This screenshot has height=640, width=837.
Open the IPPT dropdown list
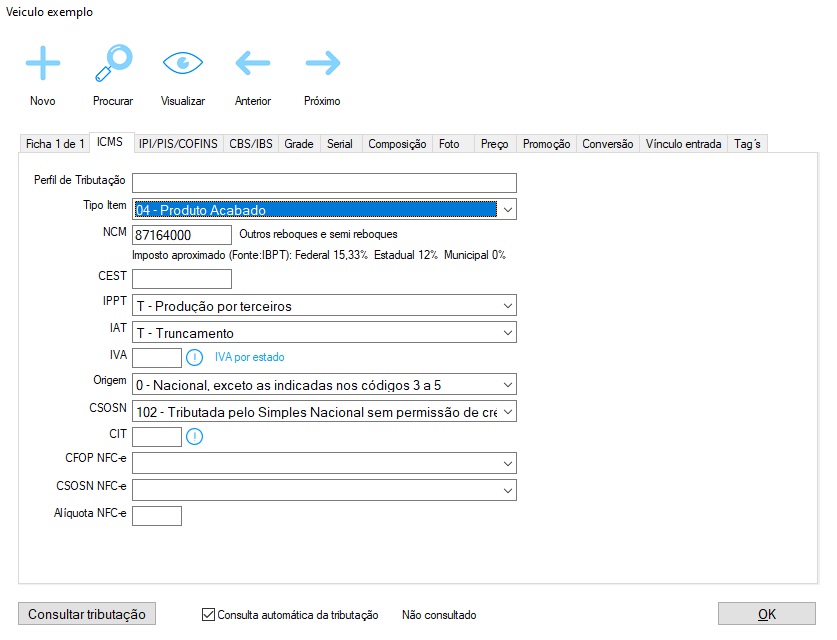[507, 306]
